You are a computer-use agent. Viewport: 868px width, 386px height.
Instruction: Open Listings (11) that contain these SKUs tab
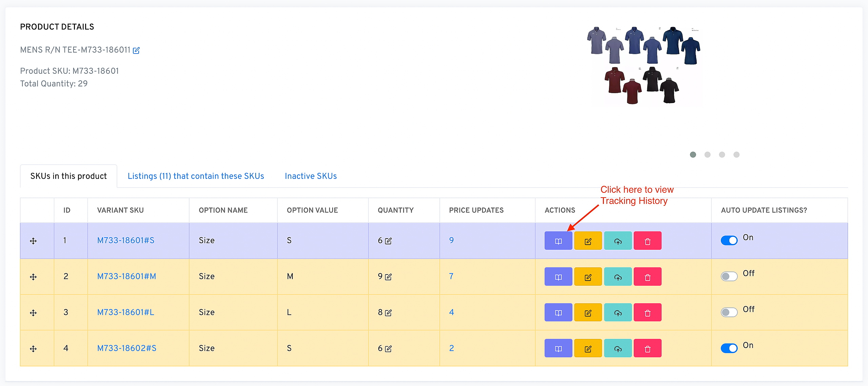[196, 176]
